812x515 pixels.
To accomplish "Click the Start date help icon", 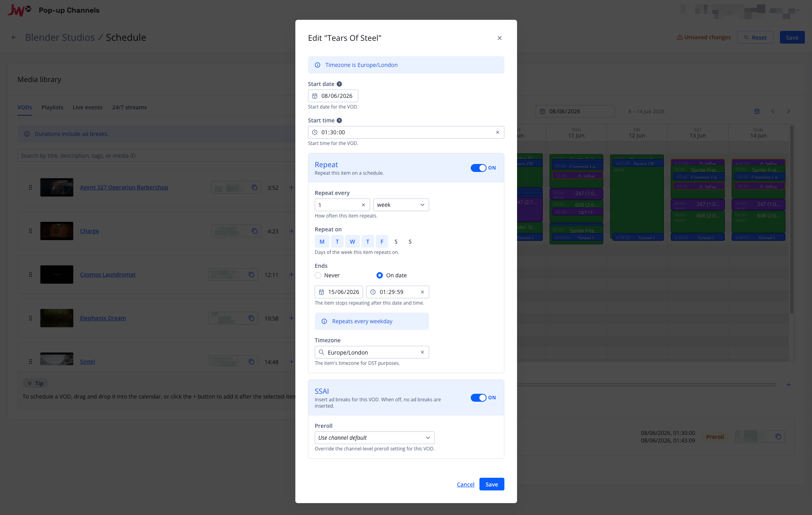I will [x=339, y=84].
